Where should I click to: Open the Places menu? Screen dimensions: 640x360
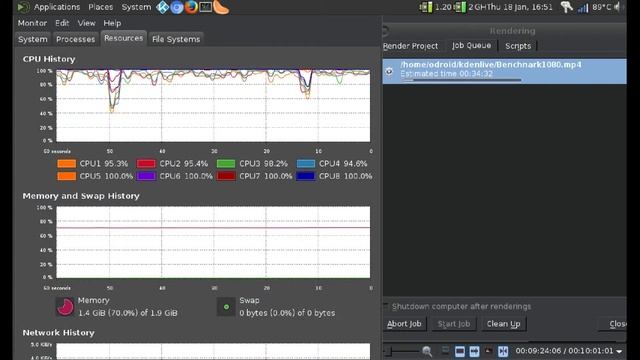click(x=100, y=7)
